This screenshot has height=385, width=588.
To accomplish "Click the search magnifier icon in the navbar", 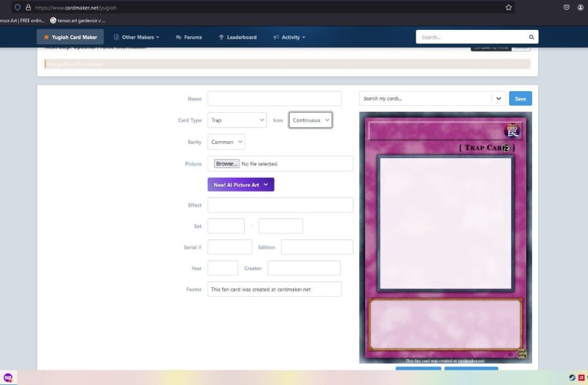I will [531, 37].
